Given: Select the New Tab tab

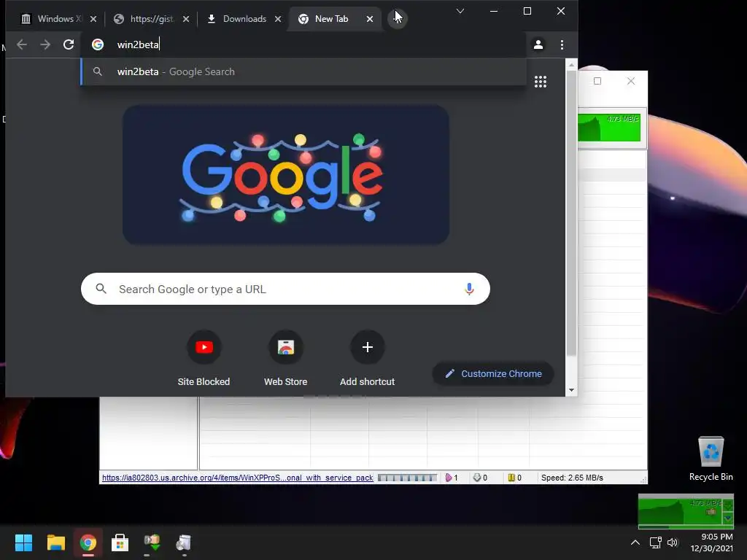Looking at the screenshot, I should tap(332, 19).
